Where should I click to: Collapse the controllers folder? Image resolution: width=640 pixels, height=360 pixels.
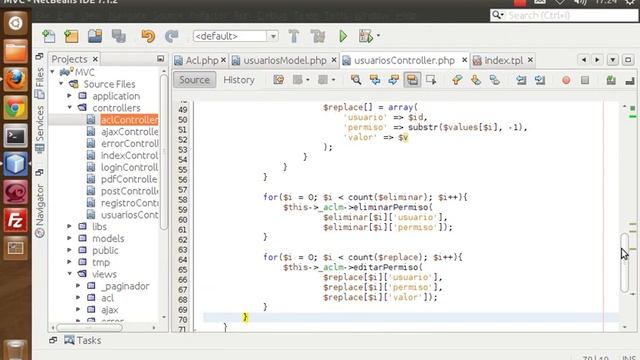click(x=70, y=107)
